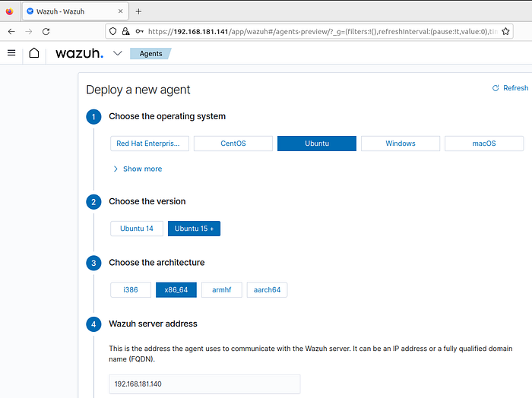Open a new browser tab
This screenshot has height=398, width=532.
(x=138, y=11)
